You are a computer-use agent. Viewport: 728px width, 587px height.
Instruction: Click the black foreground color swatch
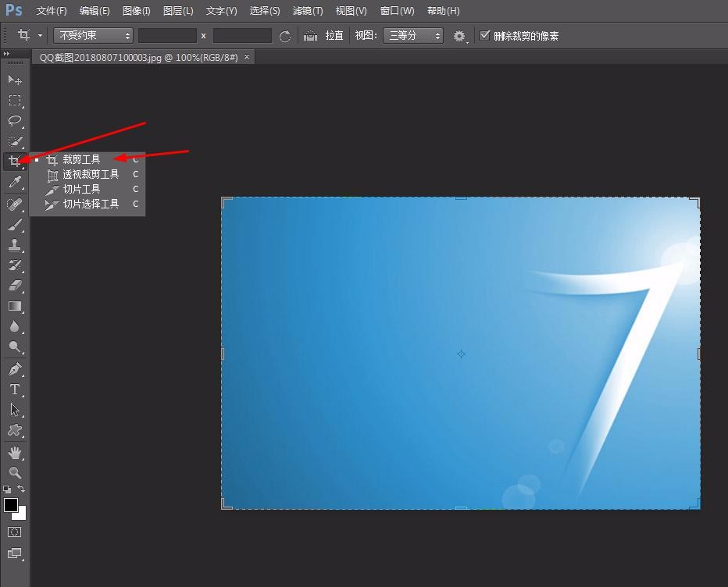pos(10,505)
